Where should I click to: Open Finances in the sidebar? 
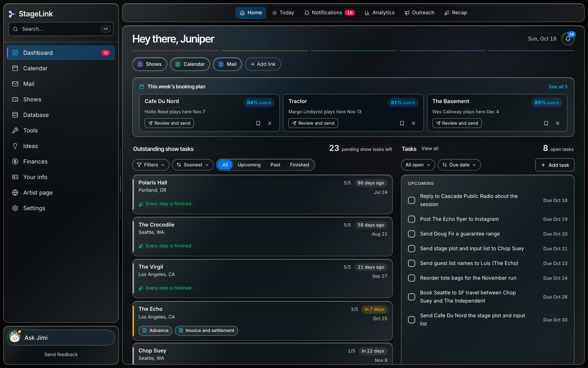(x=61, y=162)
